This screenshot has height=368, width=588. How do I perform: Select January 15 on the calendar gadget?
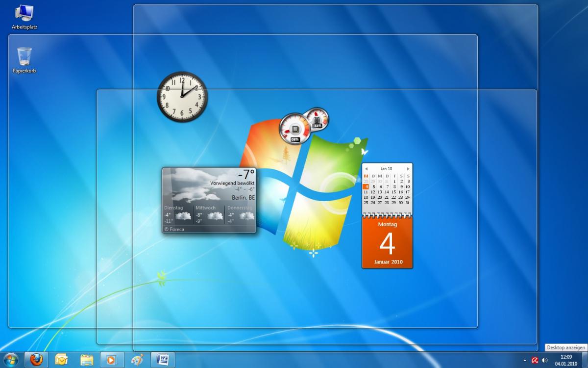click(x=394, y=192)
